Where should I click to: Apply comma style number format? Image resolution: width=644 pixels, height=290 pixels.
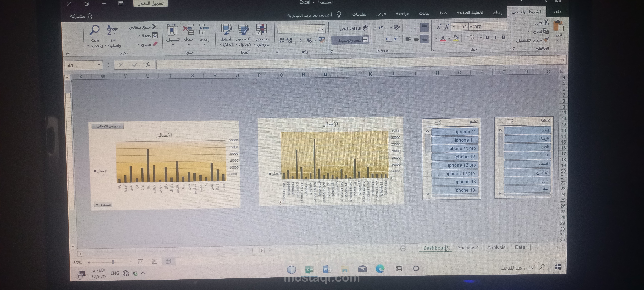click(x=301, y=40)
